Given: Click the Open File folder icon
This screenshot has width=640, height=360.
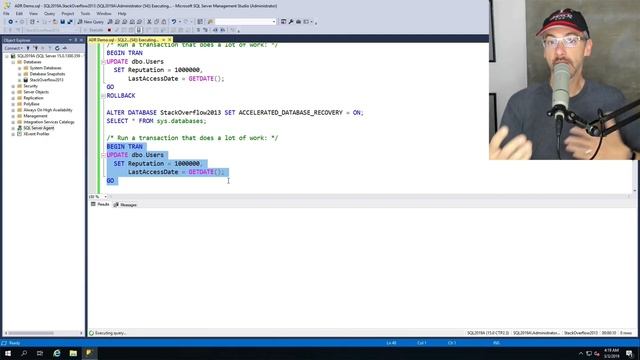Looking at the screenshot, I should (55, 22).
